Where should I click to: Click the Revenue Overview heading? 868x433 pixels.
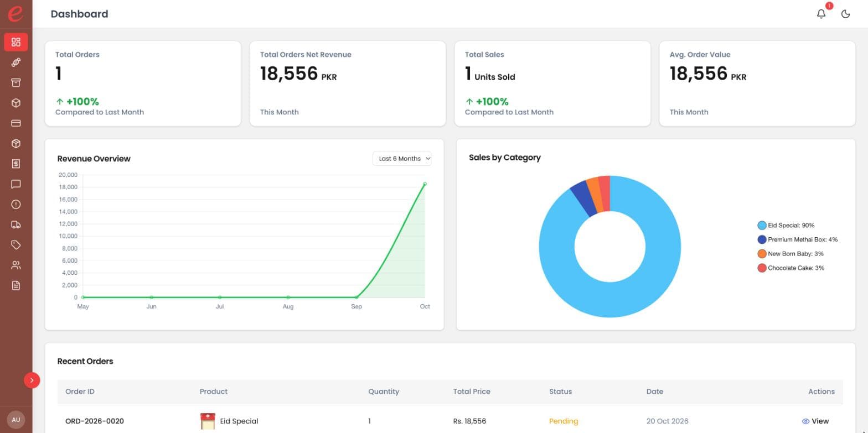(x=94, y=159)
